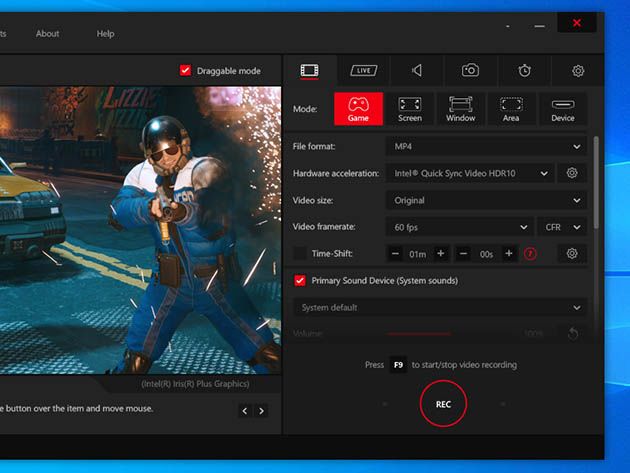
Task: Reset the volume with the undo icon
Action: 573,334
